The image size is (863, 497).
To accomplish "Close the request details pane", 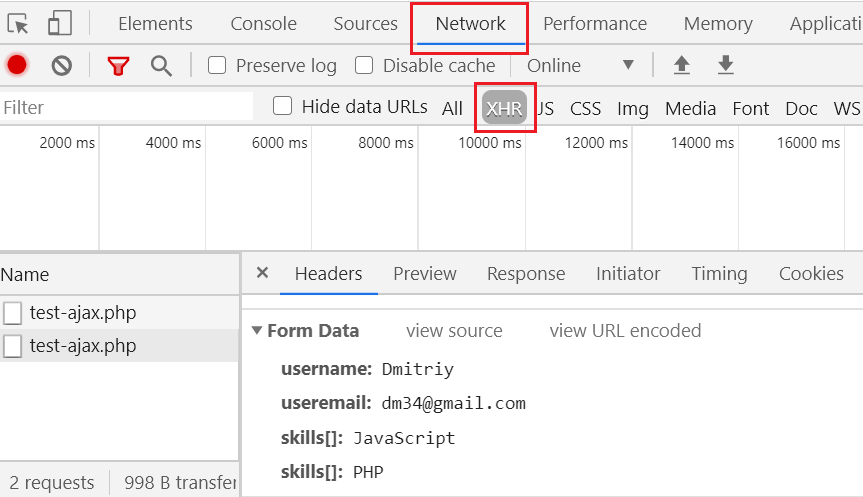I will tap(262, 273).
